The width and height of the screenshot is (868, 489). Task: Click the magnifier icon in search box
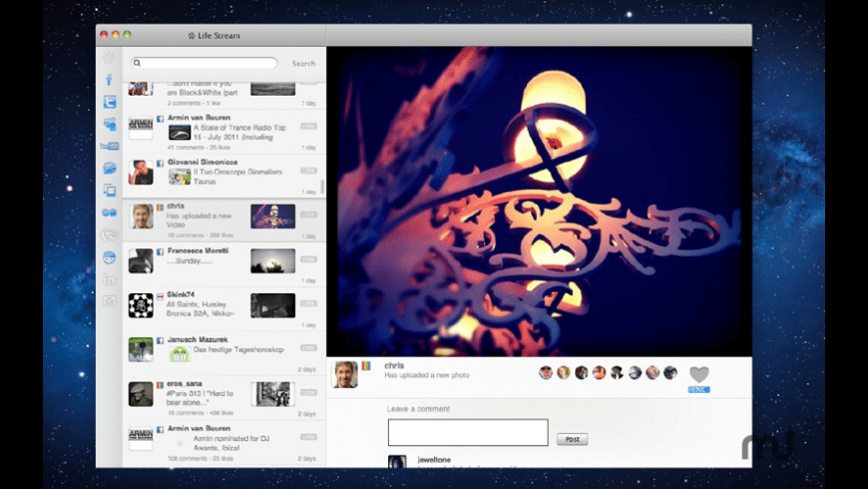click(138, 63)
